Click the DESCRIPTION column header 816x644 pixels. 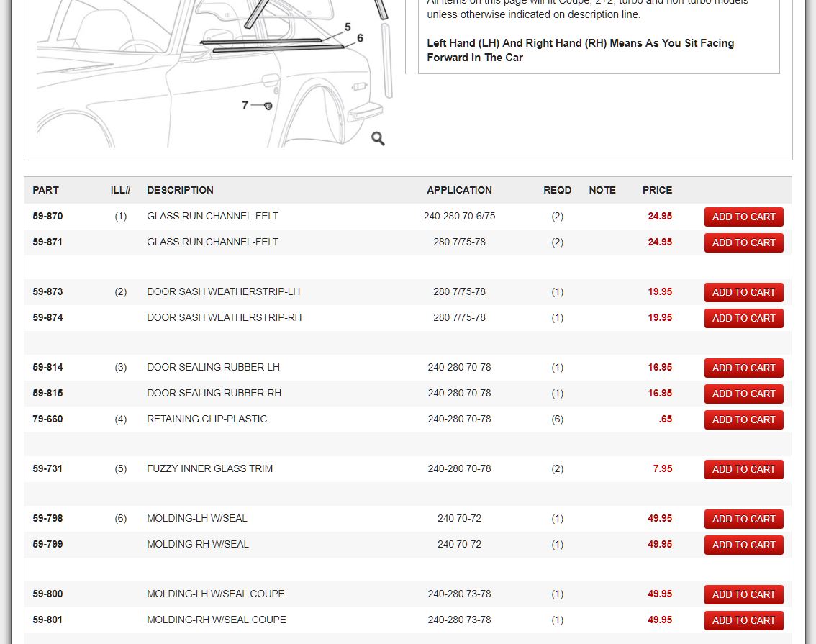click(x=180, y=190)
